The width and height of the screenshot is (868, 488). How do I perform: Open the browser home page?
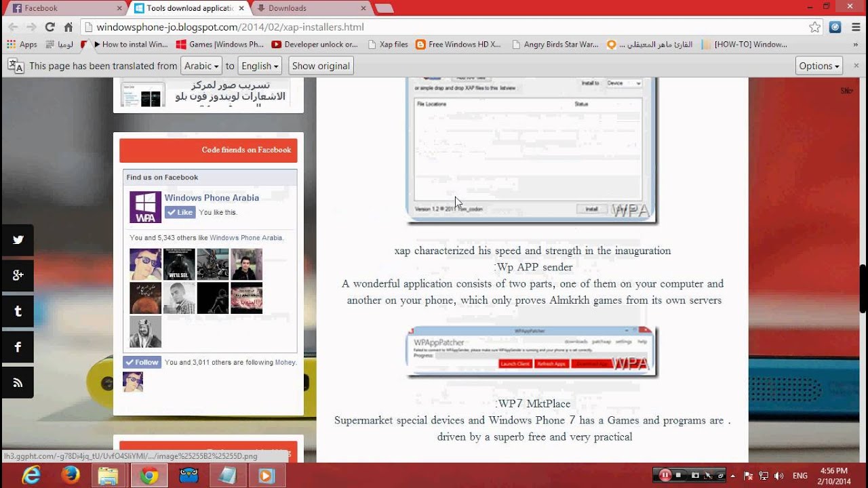pos(68,27)
